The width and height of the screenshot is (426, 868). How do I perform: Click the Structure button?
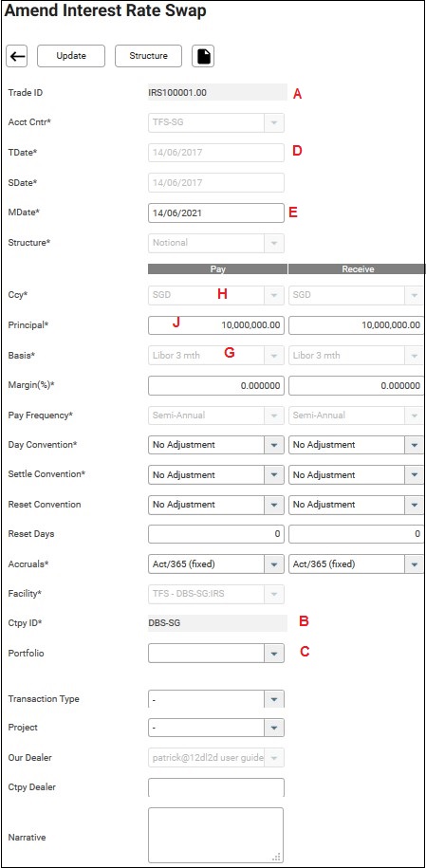tap(148, 56)
